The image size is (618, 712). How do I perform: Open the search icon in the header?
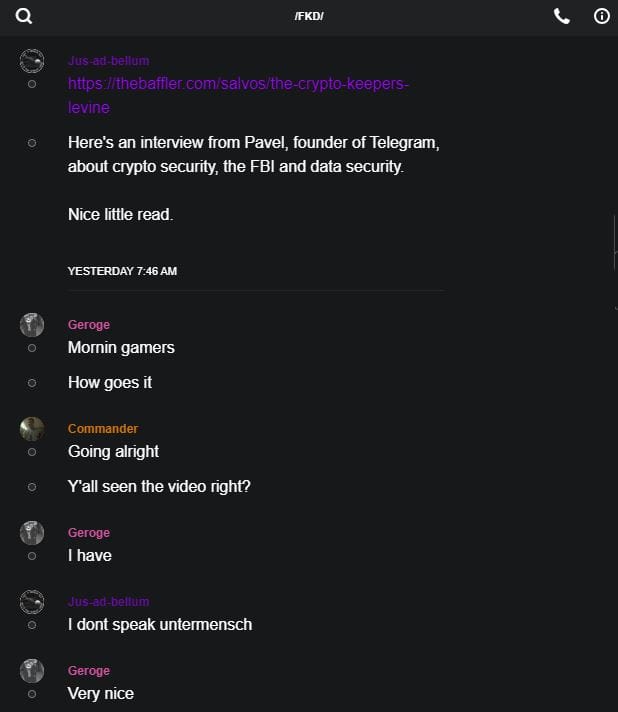(x=24, y=16)
